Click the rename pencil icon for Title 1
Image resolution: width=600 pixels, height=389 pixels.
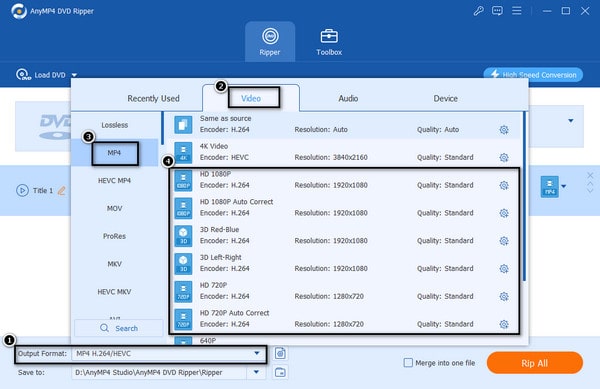[61, 190]
